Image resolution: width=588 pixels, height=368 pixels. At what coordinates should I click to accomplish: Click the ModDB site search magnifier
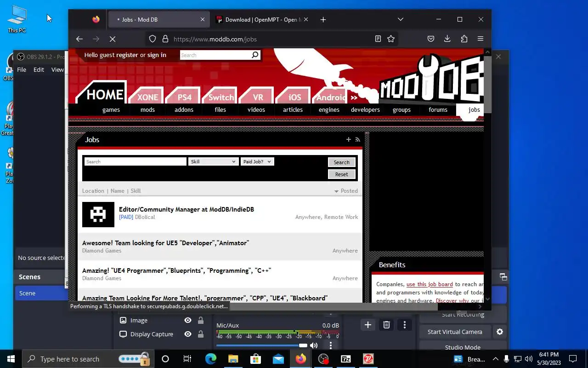(255, 55)
